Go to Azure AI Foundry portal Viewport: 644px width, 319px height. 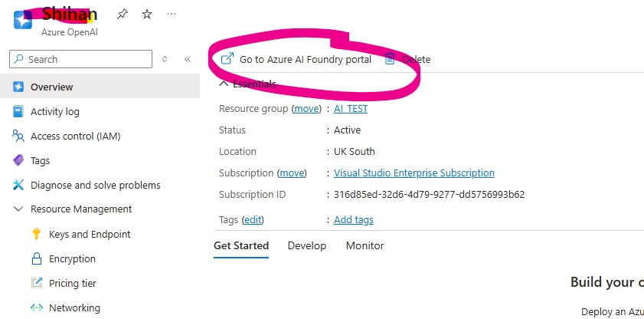[x=305, y=59]
